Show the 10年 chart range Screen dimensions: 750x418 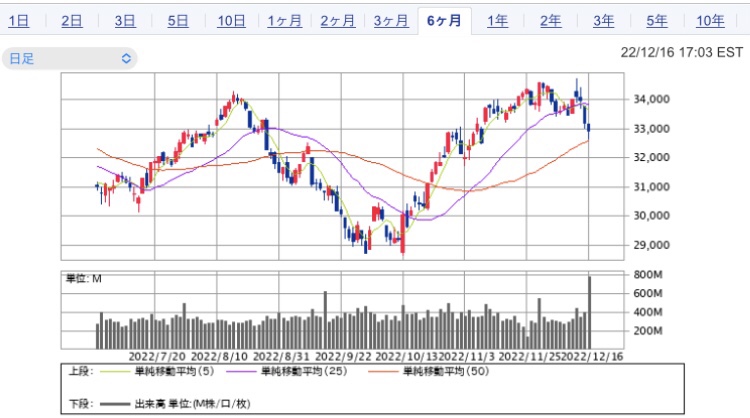pos(710,21)
